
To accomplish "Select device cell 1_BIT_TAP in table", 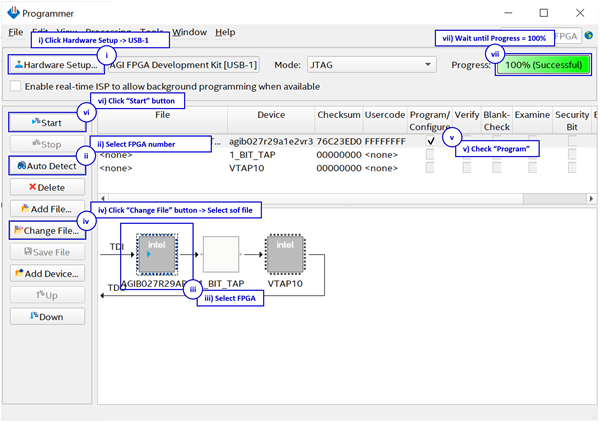I will click(x=252, y=155).
